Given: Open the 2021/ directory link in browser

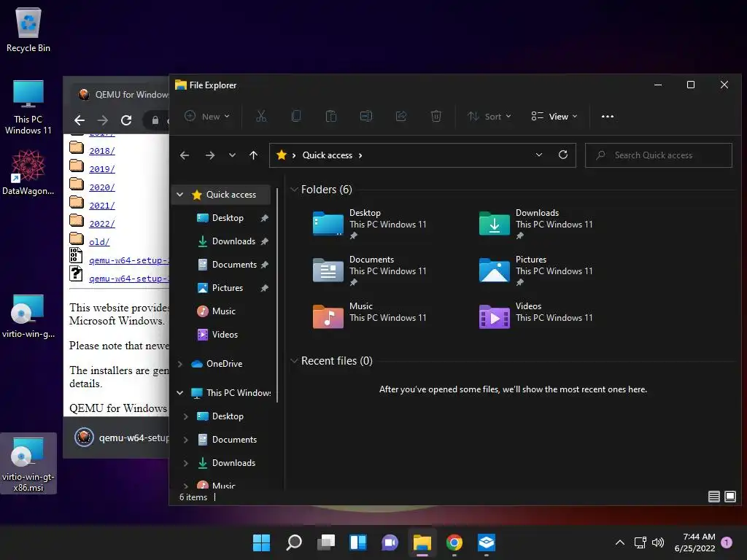Looking at the screenshot, I should click(x=102, y=206).
